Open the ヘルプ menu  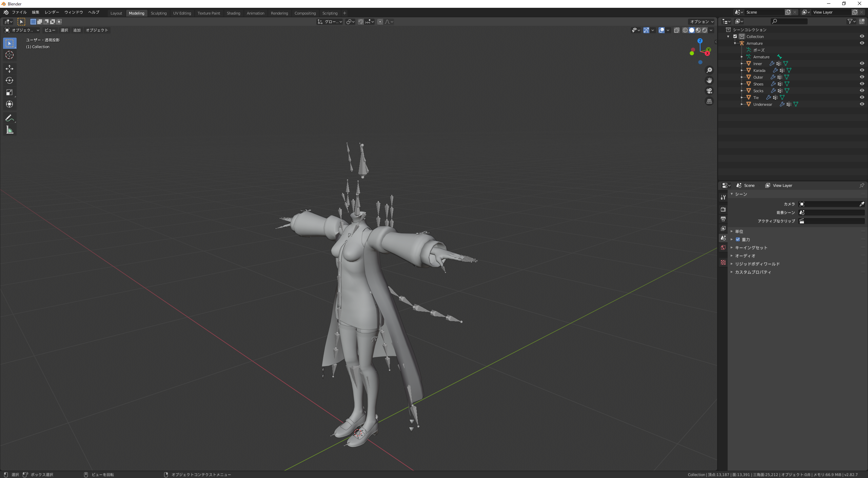point(94,12)
